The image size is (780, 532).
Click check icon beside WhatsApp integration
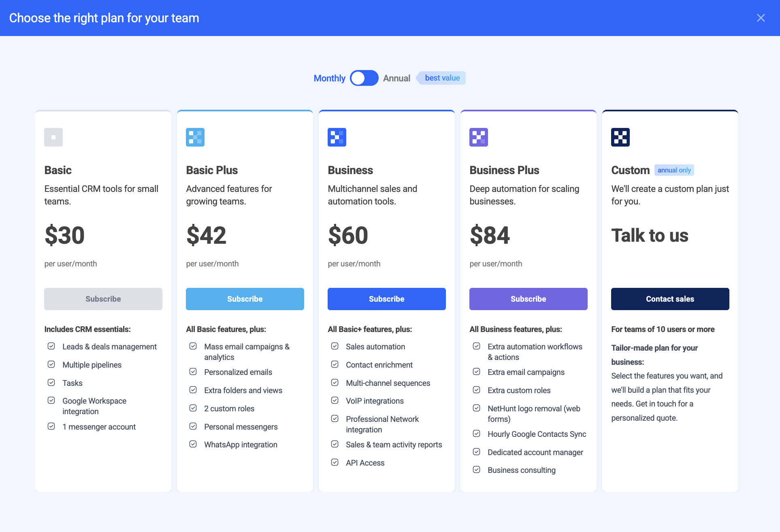point(193,444)
